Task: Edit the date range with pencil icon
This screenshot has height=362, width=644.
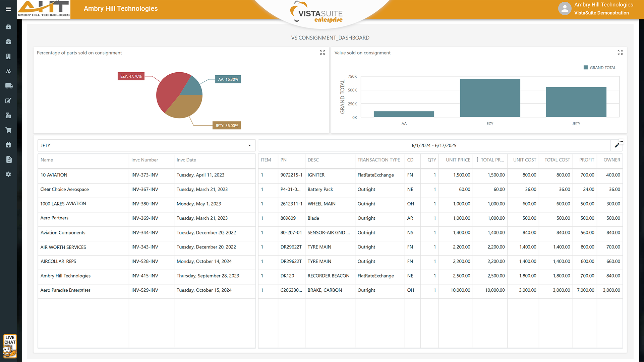Action: [617, 145]
